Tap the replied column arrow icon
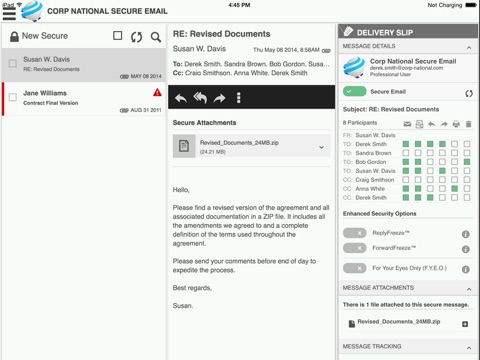 click(432, 124)
